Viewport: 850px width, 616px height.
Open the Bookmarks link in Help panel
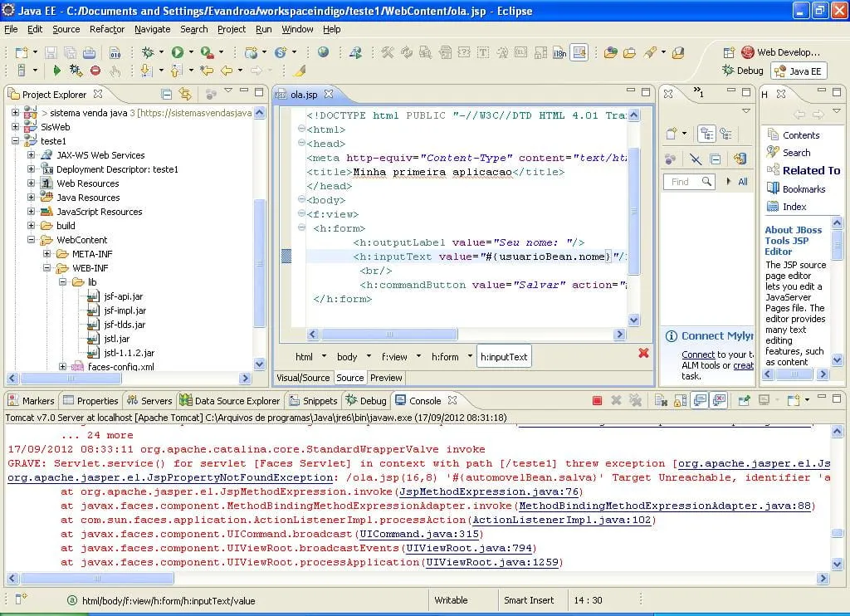(x=804, y=189)
